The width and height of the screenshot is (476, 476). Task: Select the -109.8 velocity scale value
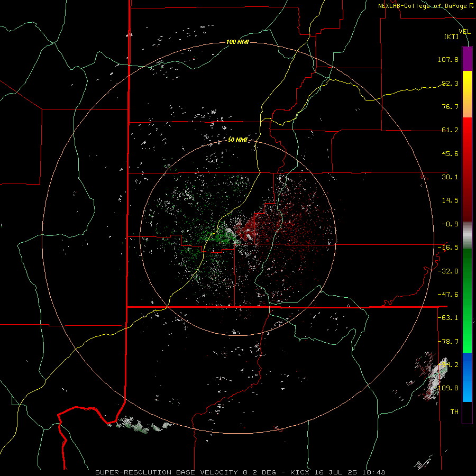(x=446, y=388)
